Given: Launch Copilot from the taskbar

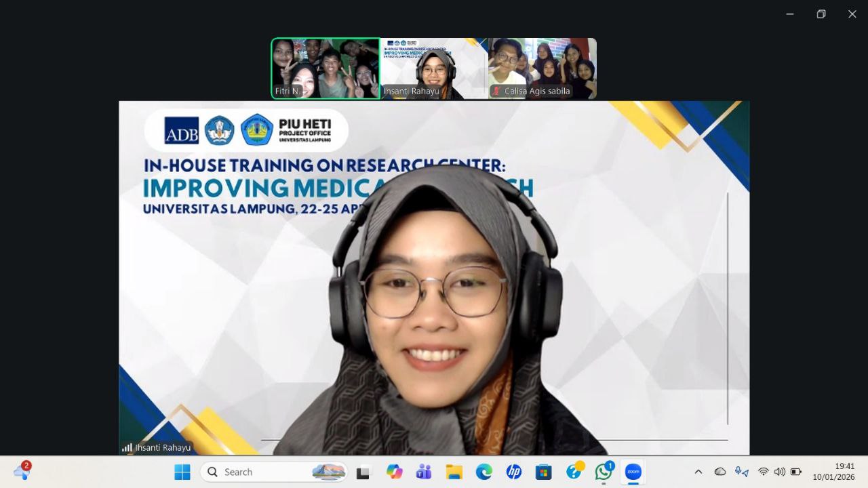Looking at the screenshot, I should [x=394, y=472].
